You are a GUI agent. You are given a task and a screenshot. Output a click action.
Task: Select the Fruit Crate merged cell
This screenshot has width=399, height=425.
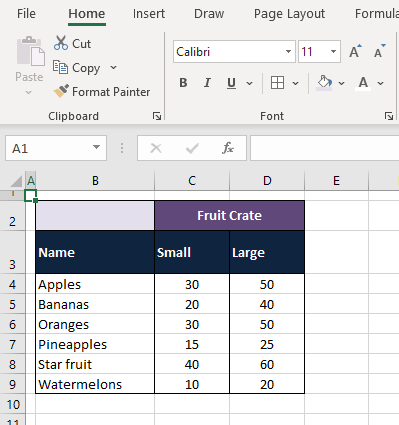[229, 215]
